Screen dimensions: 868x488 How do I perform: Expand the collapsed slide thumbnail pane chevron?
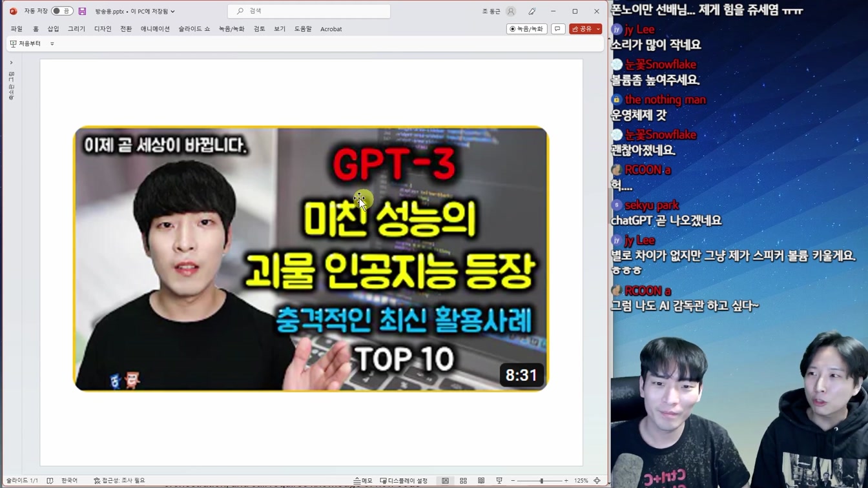pos(12,63)
